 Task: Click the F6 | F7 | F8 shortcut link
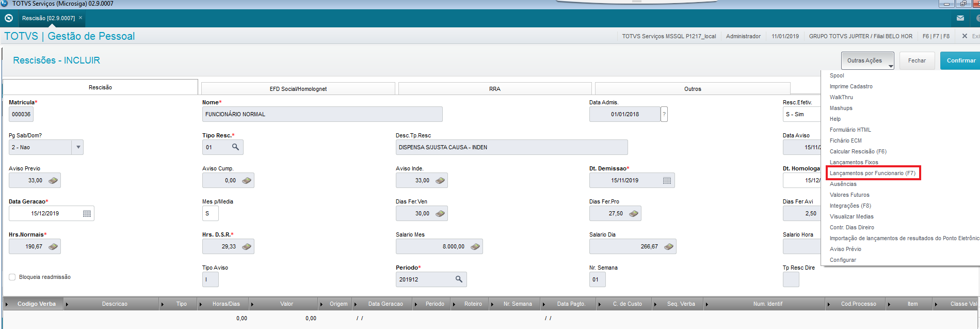coord(936,36)
